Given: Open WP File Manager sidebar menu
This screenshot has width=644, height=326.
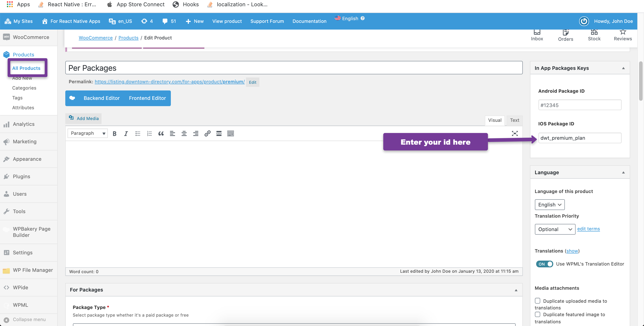Looking at the screenshot, I should coord(29,270).
